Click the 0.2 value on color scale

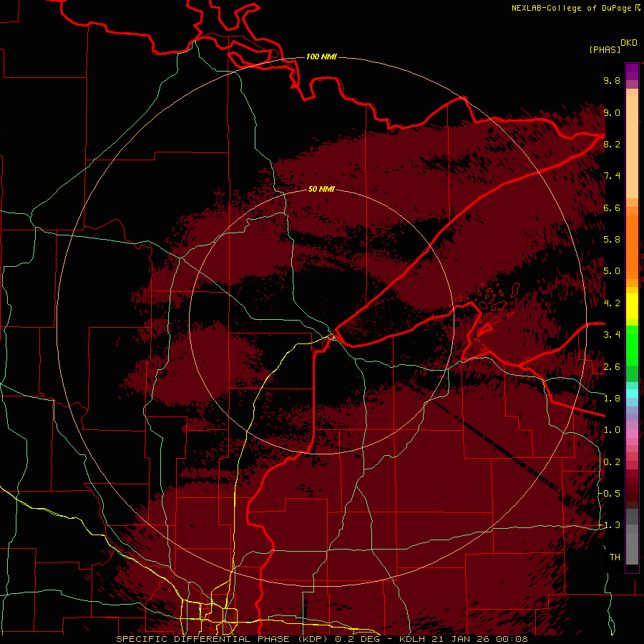(x=612, y=462)
